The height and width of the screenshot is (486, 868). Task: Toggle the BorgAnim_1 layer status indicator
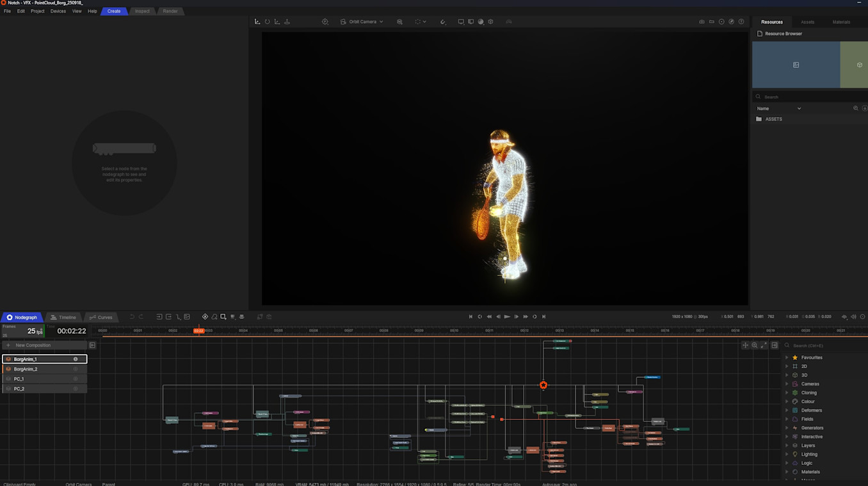tap(76, 359)
